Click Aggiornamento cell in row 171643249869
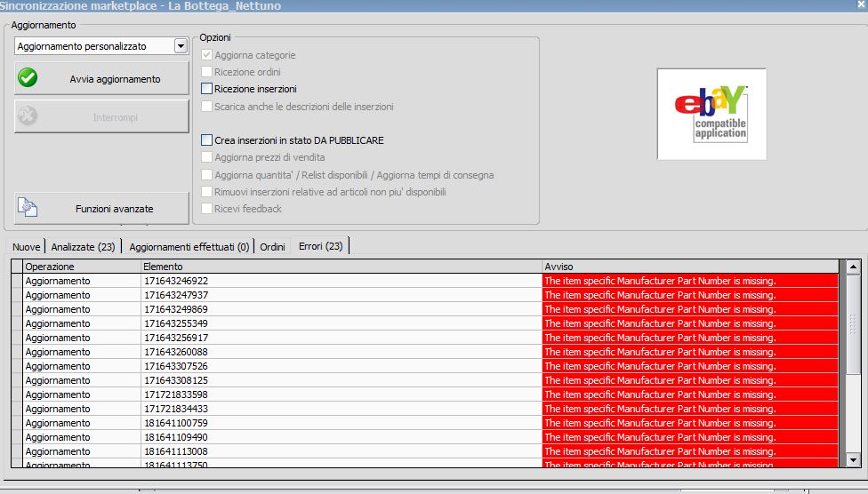Viewport: 868px width, 494px height. pos(82,309)
